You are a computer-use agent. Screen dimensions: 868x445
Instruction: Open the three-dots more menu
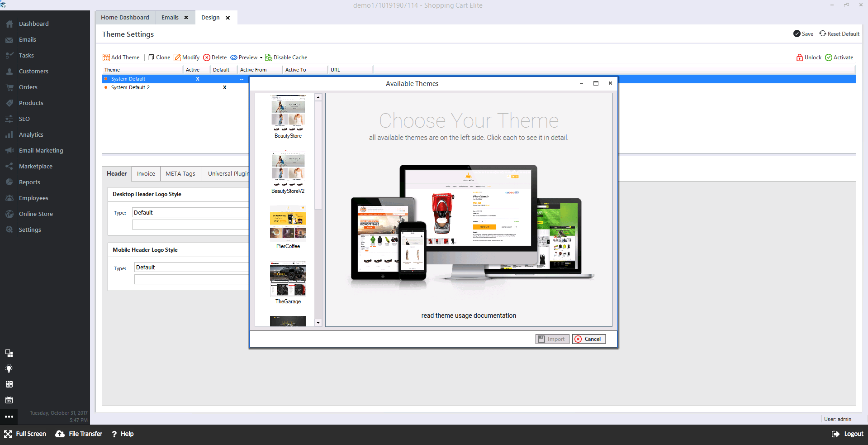[x=9, y=416]
